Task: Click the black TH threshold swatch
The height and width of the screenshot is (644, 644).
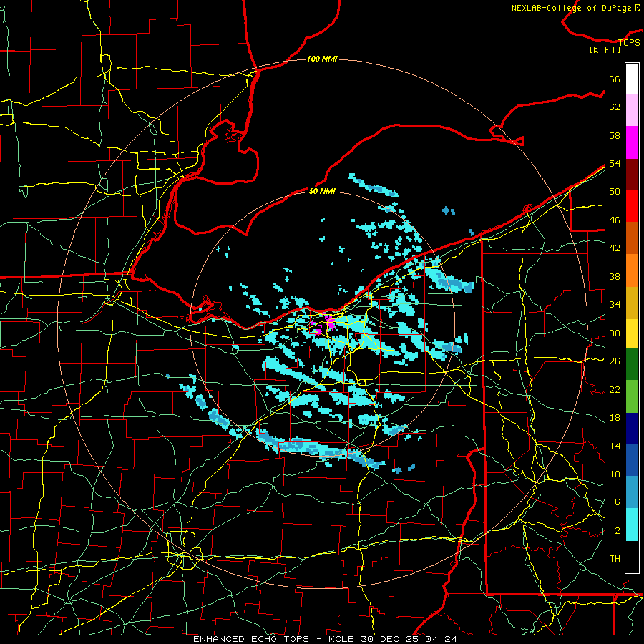Action: pos(632,557)
